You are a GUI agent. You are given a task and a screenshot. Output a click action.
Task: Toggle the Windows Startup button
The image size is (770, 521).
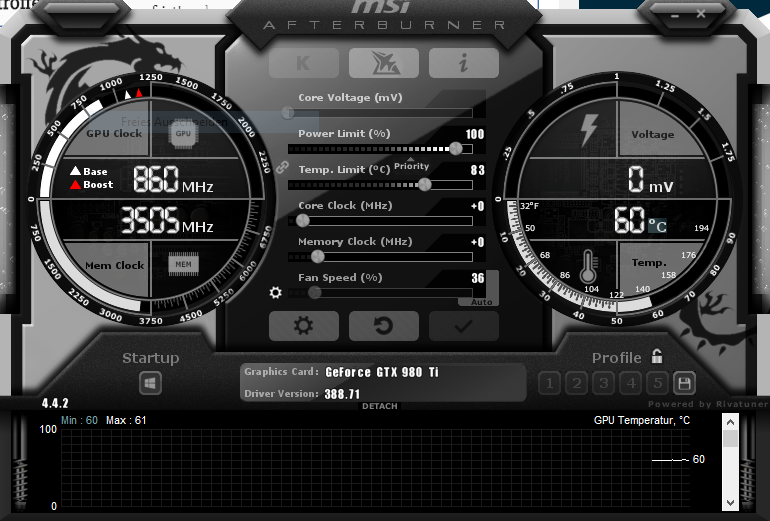point(150,383)
